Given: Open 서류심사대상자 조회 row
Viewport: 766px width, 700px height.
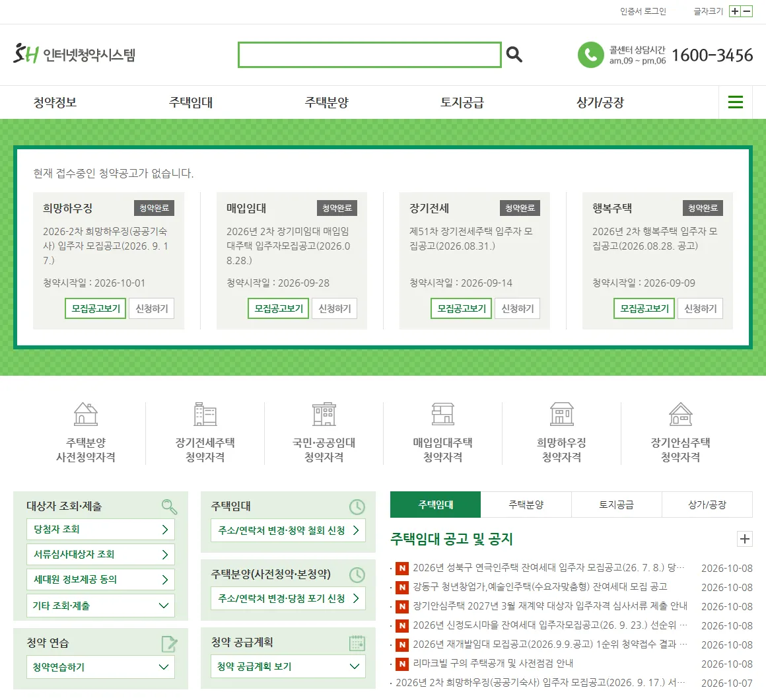Looking at the screenshot, I should pyautogui.click(x=100, y=555).
